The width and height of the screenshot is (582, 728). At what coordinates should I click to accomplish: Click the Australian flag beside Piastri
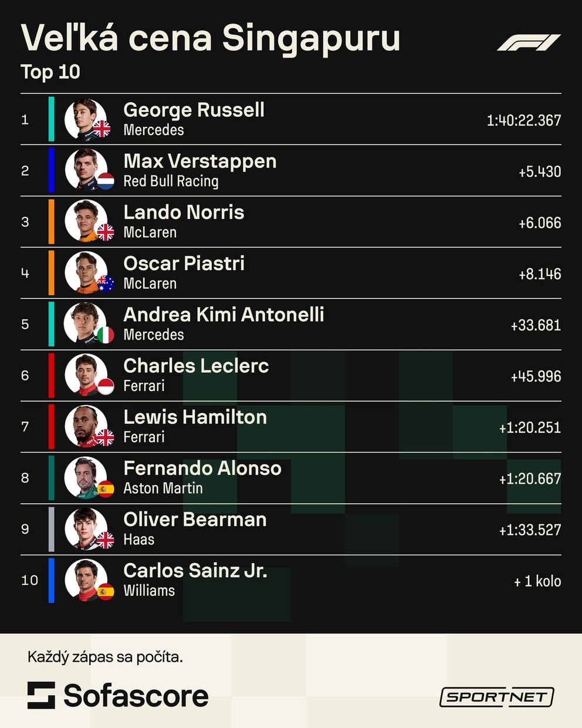click(105, 284)
